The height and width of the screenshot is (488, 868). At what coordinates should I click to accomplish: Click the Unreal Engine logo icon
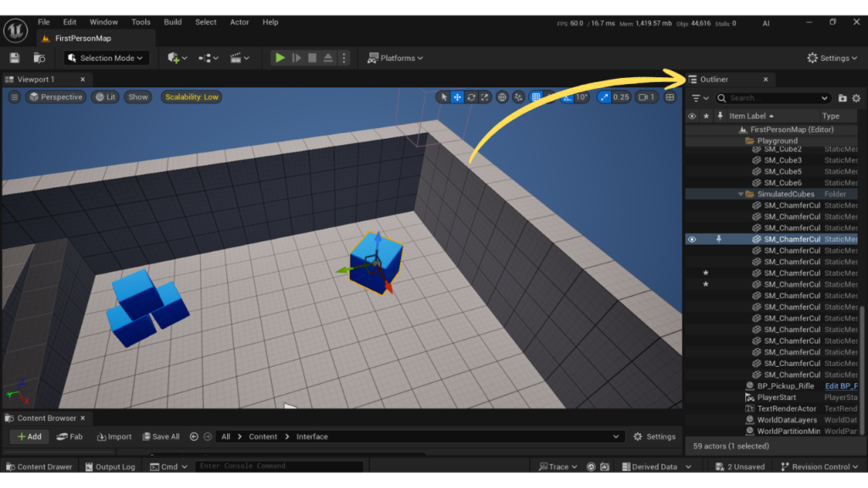(15, 30)
